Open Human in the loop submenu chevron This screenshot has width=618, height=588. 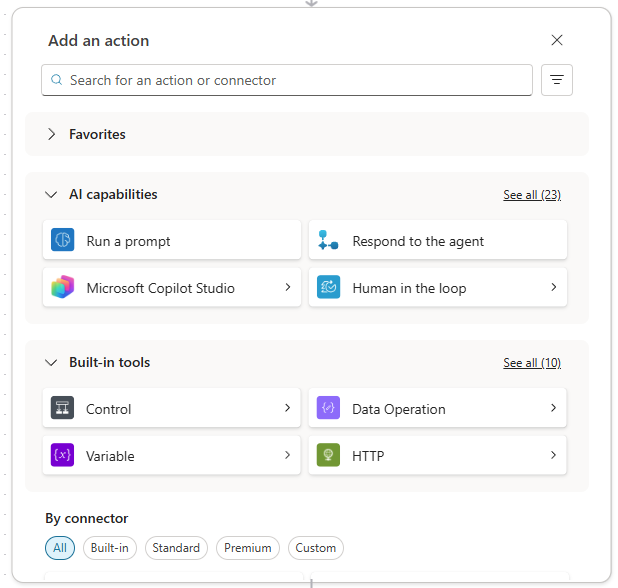(554, 287)
